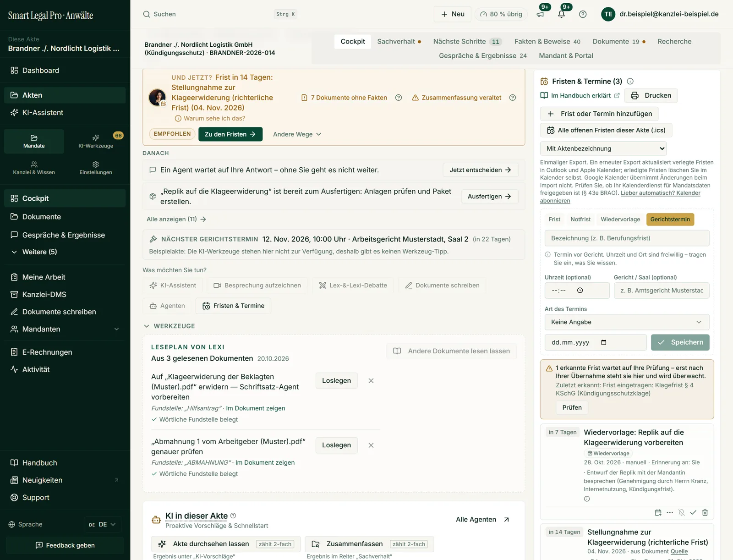The image size is (733, 560).
Task: Click help icon next to 7 Dokumente ohne Fakten
Action: [x=399, y=98]
